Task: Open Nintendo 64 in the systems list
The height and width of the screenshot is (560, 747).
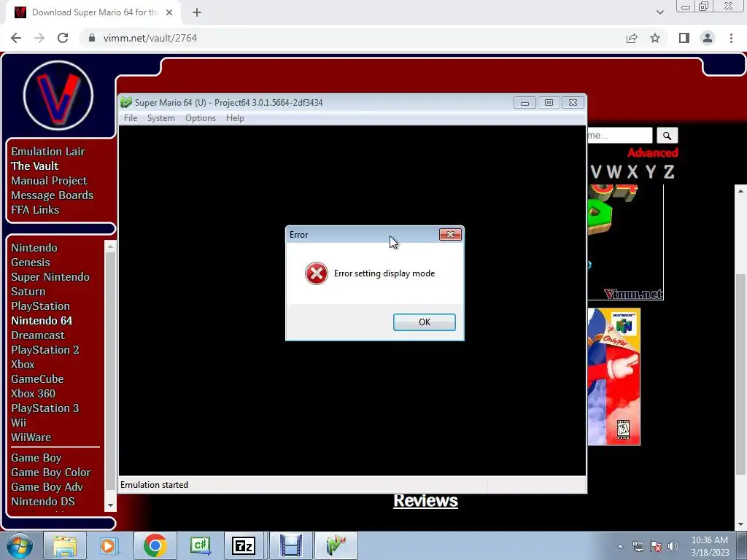Action: [x=42, y=321]
